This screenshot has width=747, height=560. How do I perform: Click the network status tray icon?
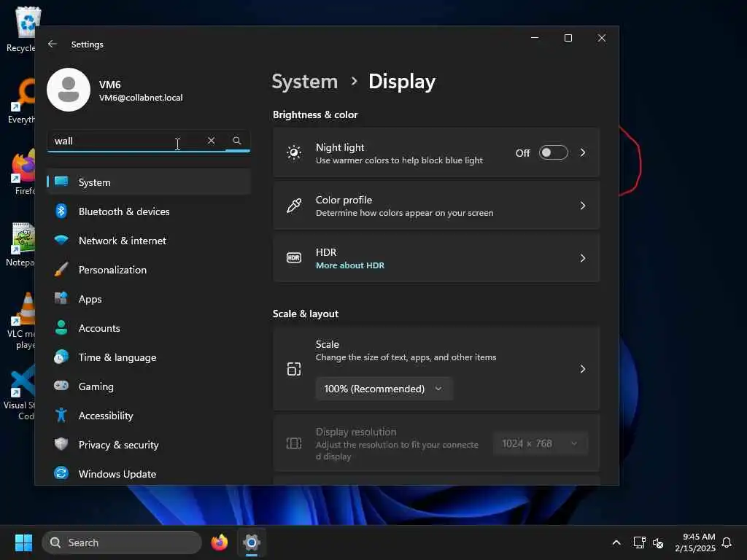point(639,542)
